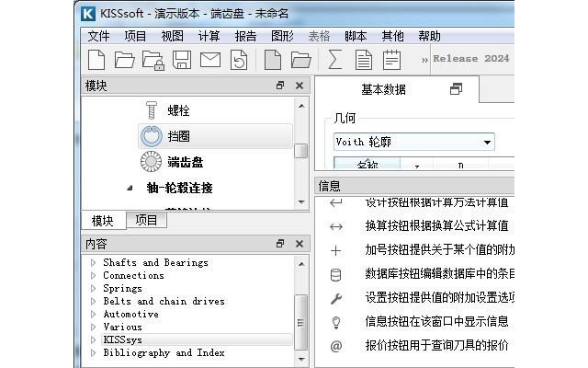
Task: Click the gray open-folder icon in toolbar
Action: [301, 60]
